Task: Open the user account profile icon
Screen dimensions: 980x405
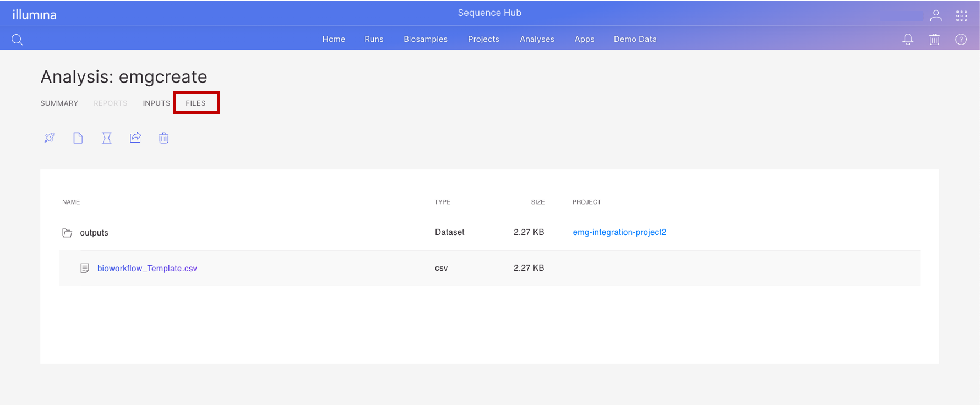Action: click(x=935, y=15)
